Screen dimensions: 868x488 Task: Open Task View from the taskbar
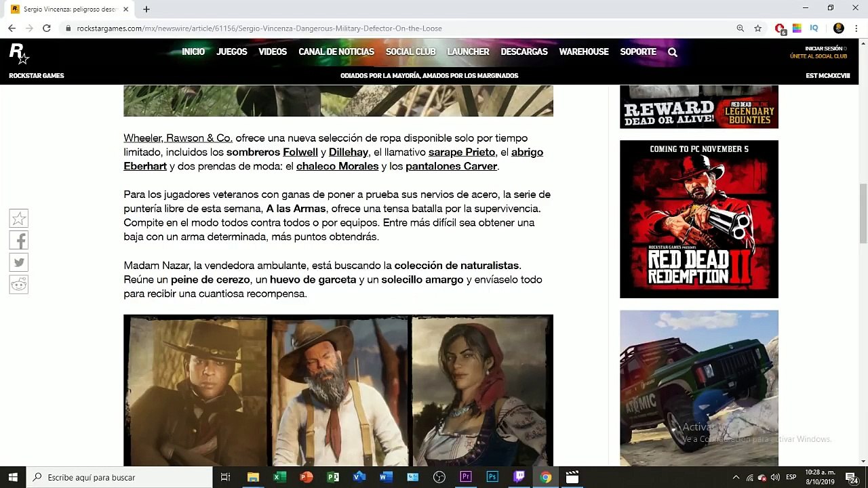pyautogui.click(x=225, y=477)
